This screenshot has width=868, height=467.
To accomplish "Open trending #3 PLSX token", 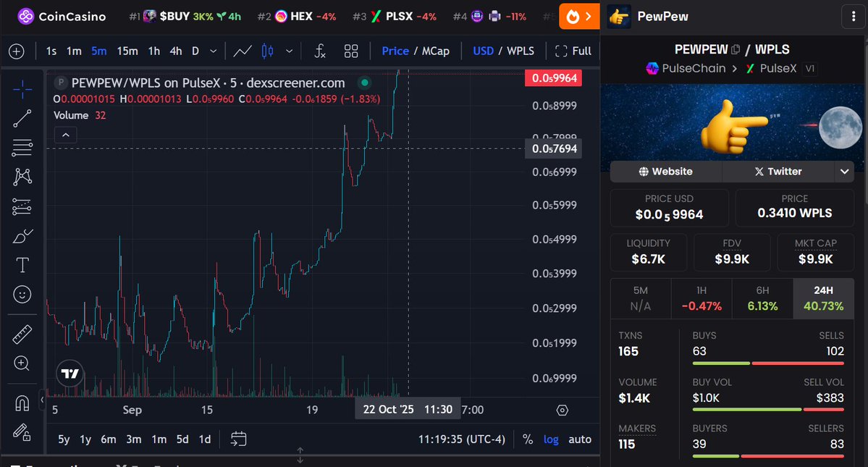I will pyautogui.click(x=395, y=17).
